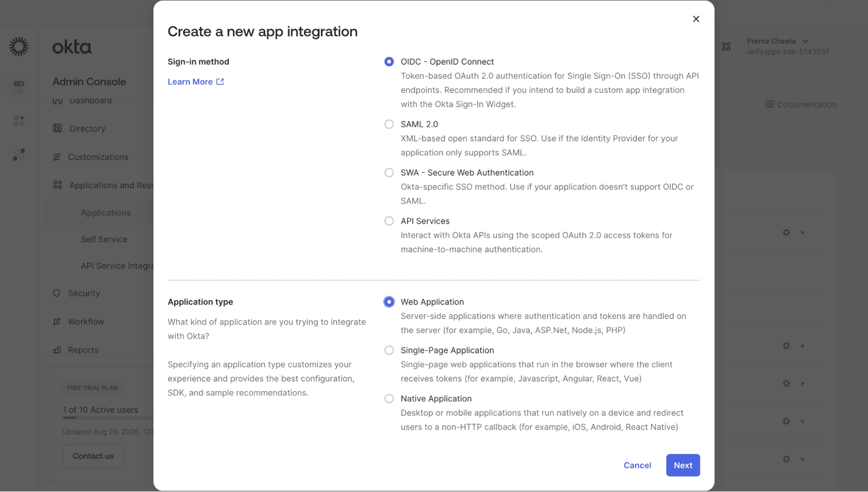This screenshot has width=868, height=492.
Task: Expand the third app row dropdown arrow
Action: (802, 384)
